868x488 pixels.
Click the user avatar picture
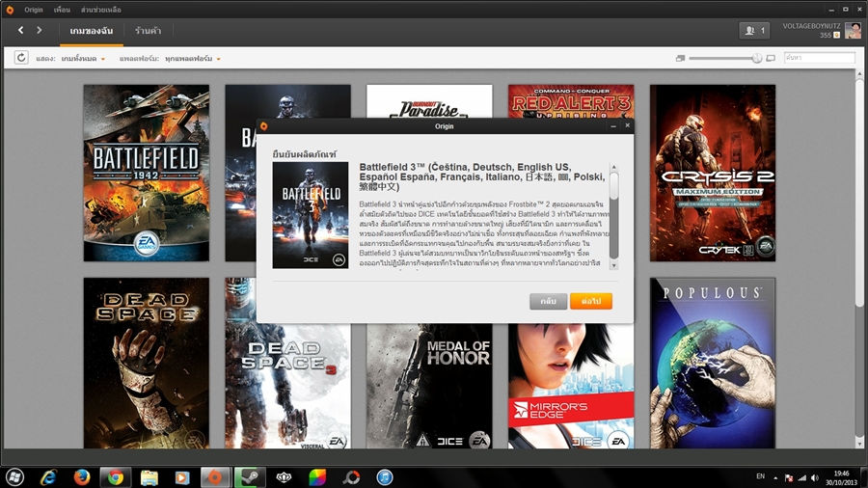tap(853, 30)
